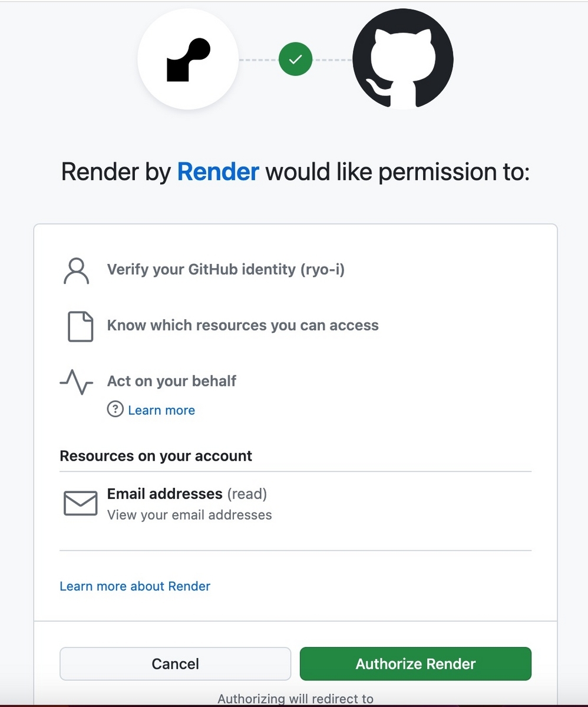This screenshot has height=707, width=588.
Task: Select the Email addresses permission row
Action: [x=296, y=504]
